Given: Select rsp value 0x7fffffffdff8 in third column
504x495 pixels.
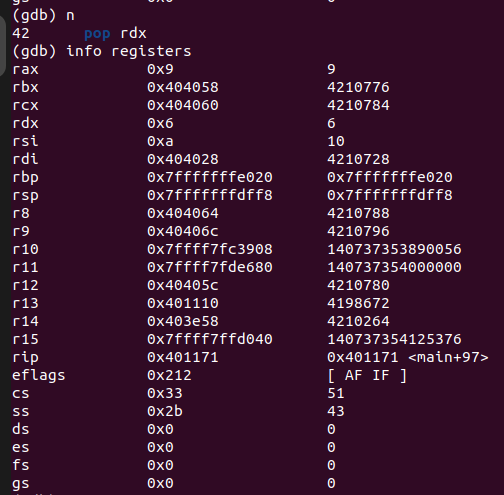Looking at the screenshot, I should (x=390, y=195).
